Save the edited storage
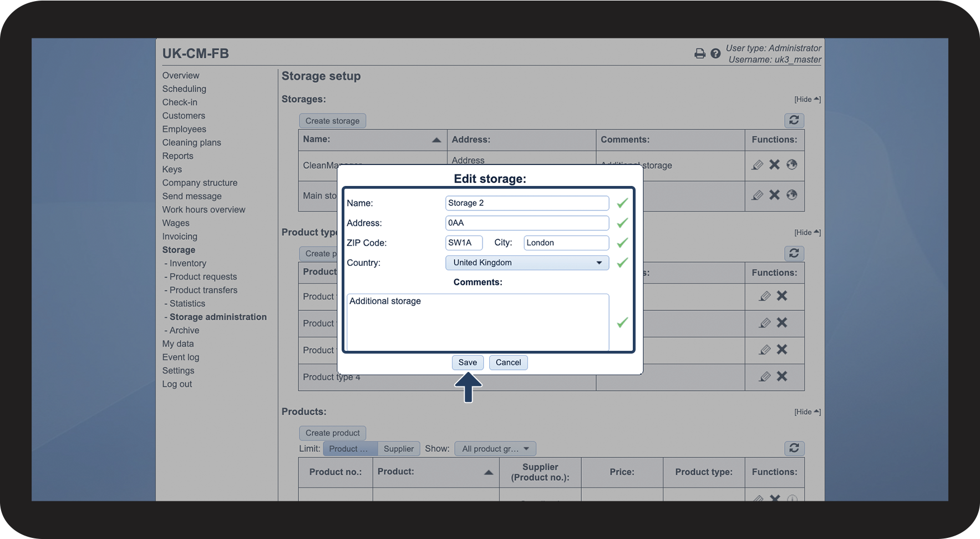This screenshot has width=980, height=539. (x=467, y=362)
